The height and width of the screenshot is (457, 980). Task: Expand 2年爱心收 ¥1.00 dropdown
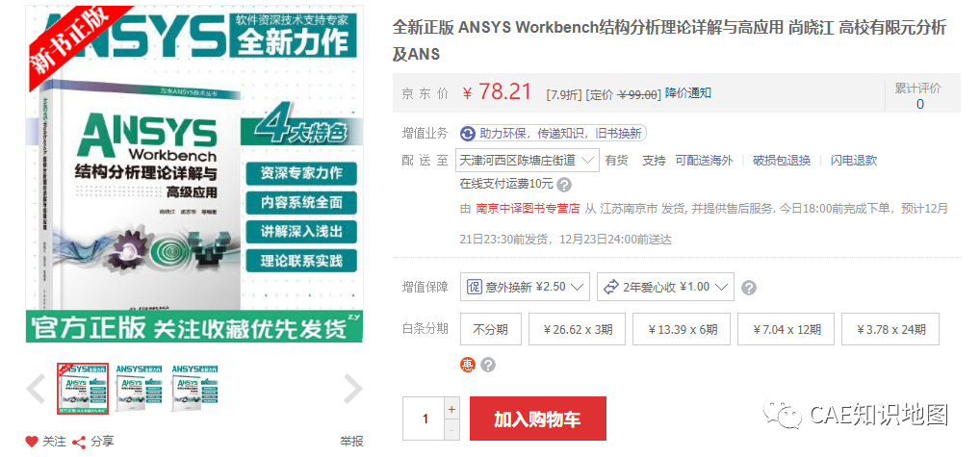[665, 287]
